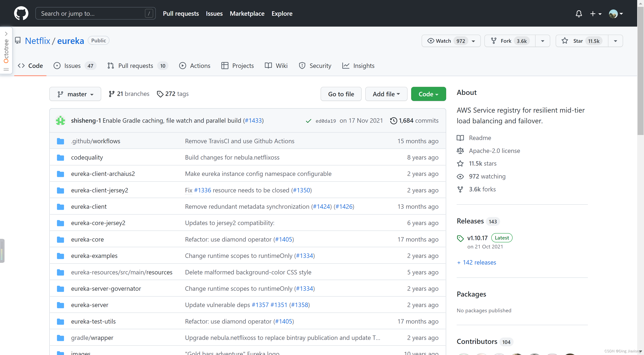Open the Wiki tab
The image size is (644, 355).
(x=276, y=66)
